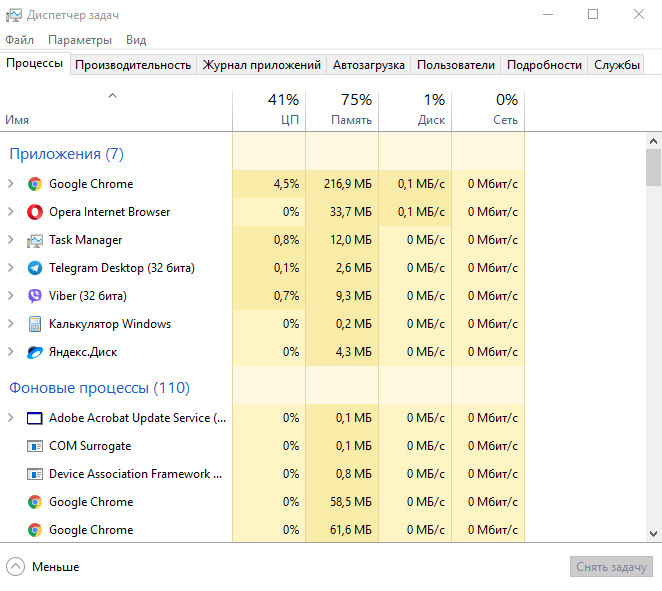662x591 pixels.
Task: Expand the Калькулятор Windows row
Action: [x=11, y=324]
